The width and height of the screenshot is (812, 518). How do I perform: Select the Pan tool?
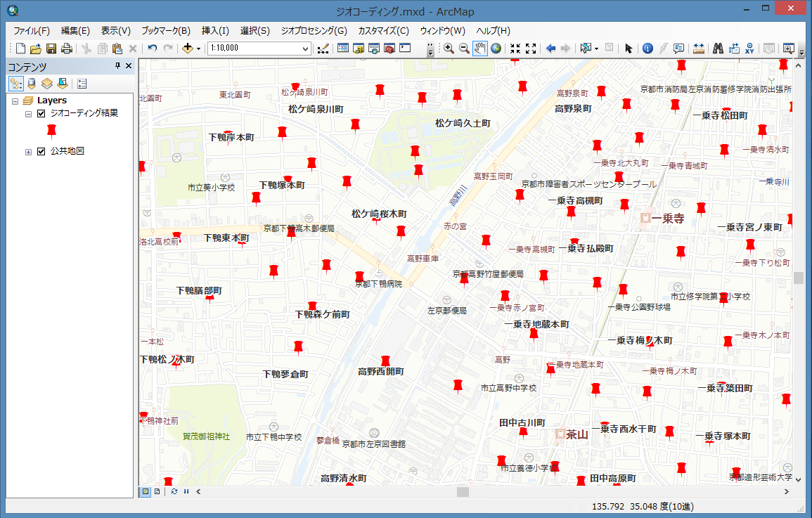pos(480,48)
